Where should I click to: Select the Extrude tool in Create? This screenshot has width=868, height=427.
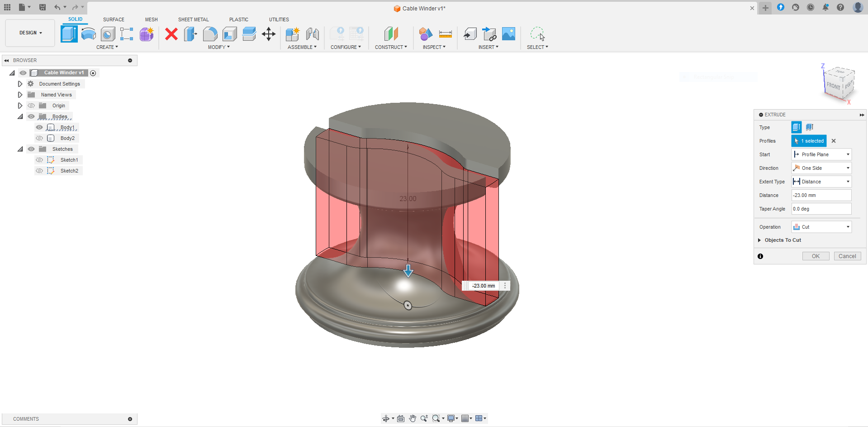pyautogui.click(x=69, y=34)
